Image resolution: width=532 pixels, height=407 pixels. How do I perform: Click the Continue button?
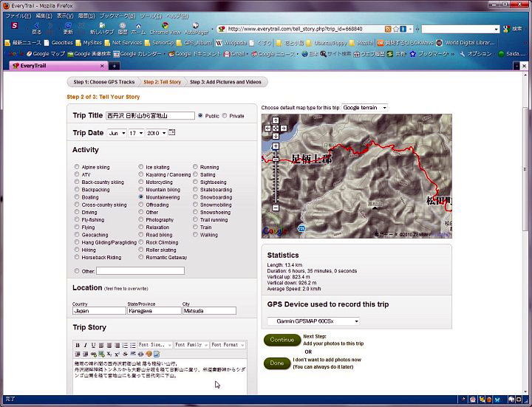(282, 340)
